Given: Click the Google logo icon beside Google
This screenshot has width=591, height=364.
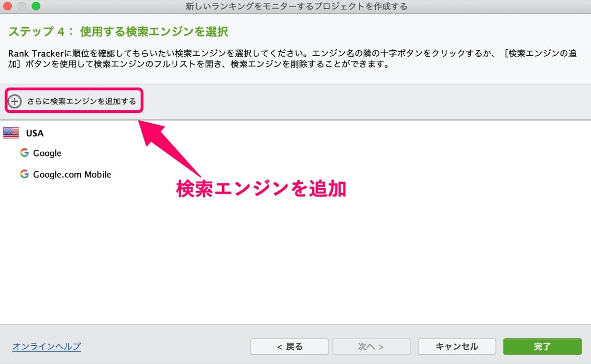Looking at the screenshot, I should coord(25,153).
